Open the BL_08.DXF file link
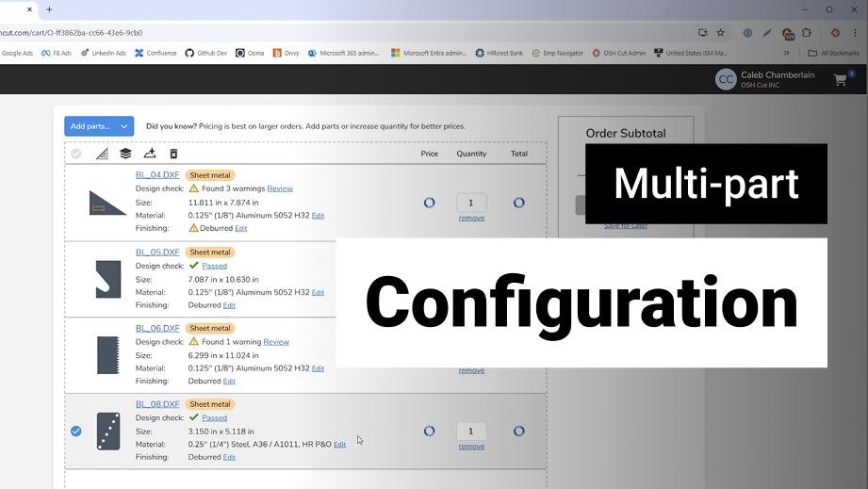This screenshot has height=489, width=868. (x=157, y=404)
